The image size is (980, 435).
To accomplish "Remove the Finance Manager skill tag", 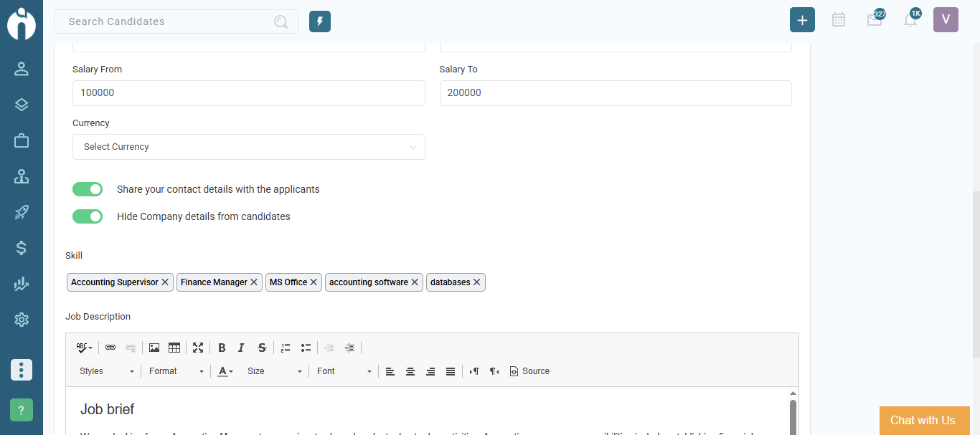I will click(254, 282).
